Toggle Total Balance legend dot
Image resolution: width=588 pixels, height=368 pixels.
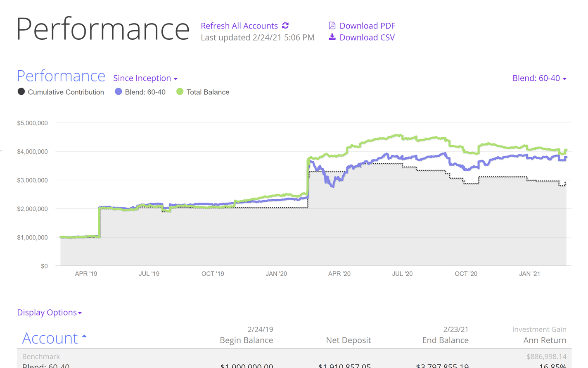[180, 92]
